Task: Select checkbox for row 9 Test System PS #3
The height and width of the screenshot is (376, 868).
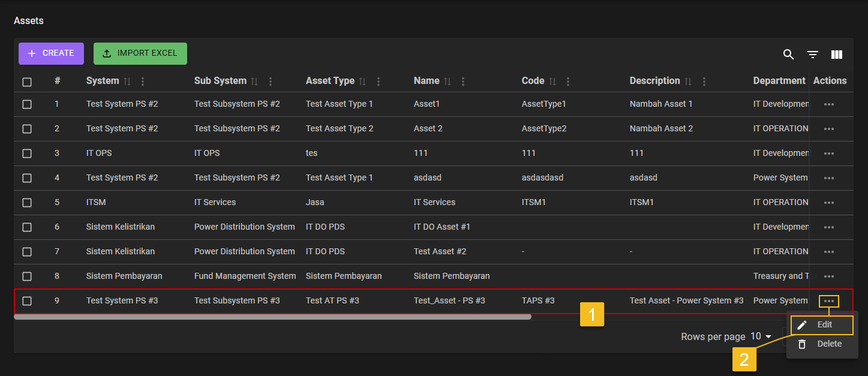Action: click(27, 301)
